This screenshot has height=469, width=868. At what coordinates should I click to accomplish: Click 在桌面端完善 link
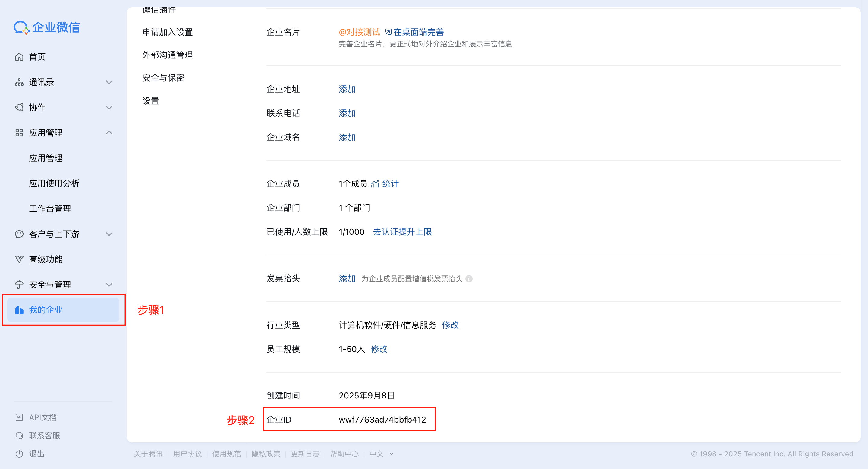click(x=419, y=32)
